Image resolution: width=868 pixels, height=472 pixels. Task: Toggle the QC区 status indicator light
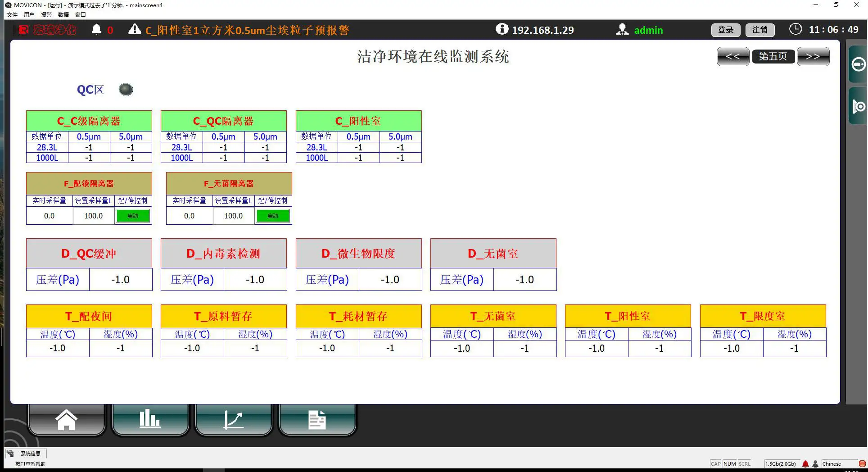(126, 90)
